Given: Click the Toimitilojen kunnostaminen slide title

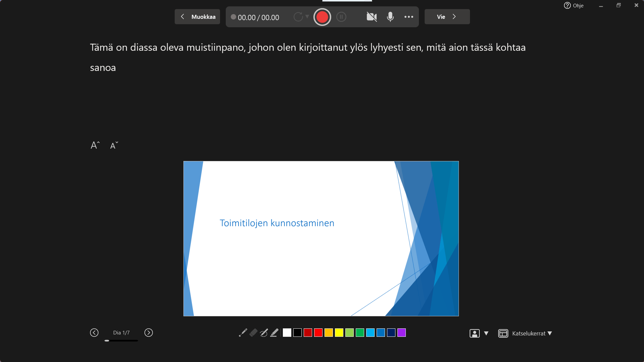Looking at the screenshot, I should 277,223.
